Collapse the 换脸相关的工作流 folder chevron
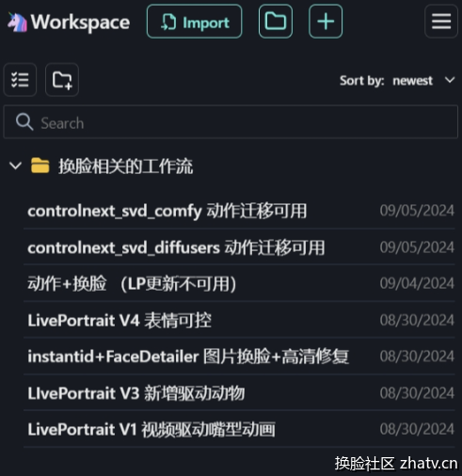 [x=15, y=166]
